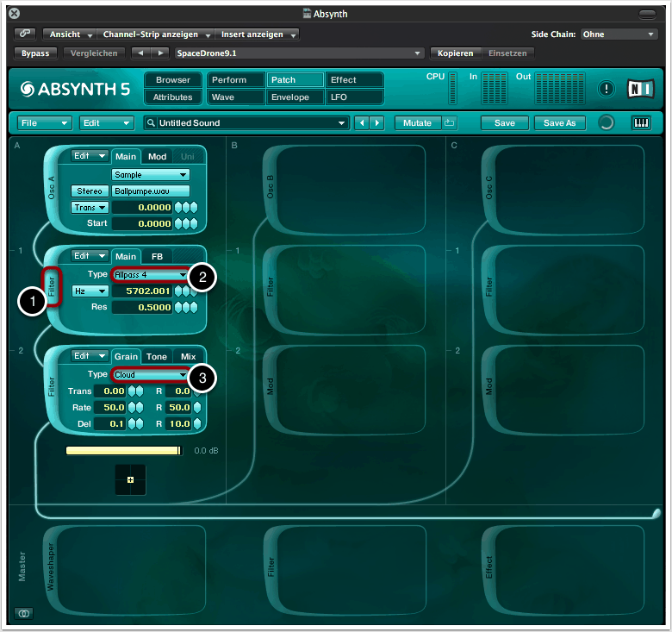
Task: Adjust the channel A level slider
Action: 124,450
